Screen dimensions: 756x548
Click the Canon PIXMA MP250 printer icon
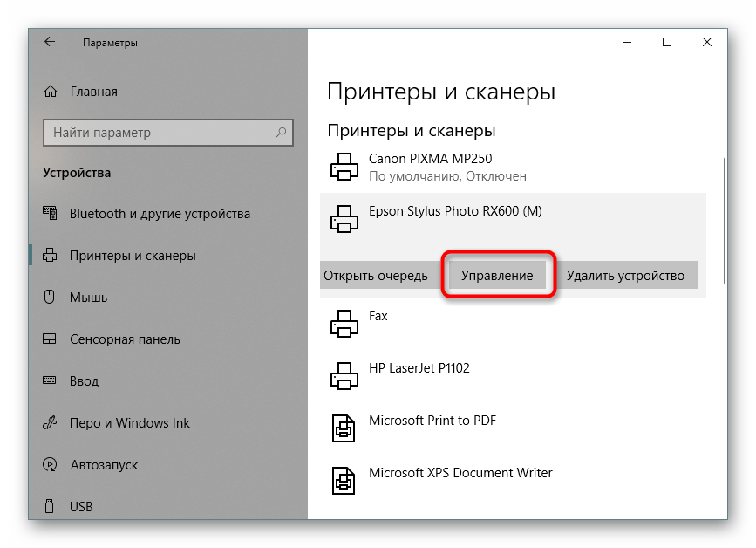[x=344, y=167]
